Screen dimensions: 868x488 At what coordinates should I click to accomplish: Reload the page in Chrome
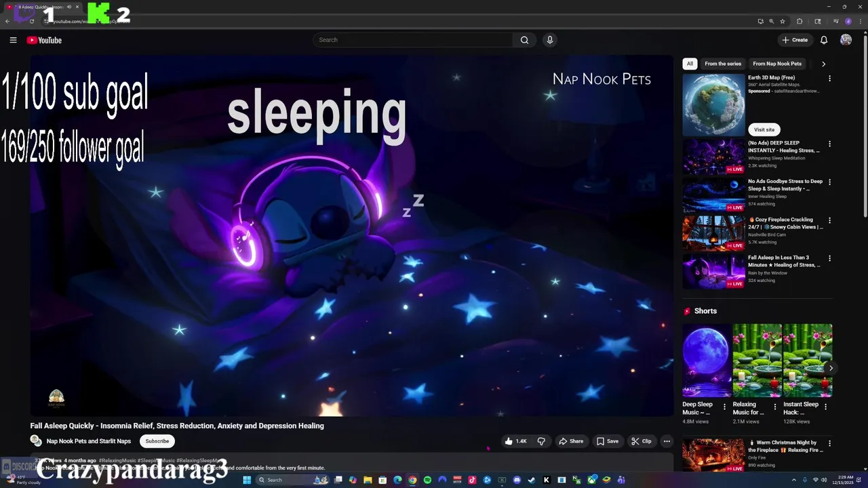pos(31,21)
